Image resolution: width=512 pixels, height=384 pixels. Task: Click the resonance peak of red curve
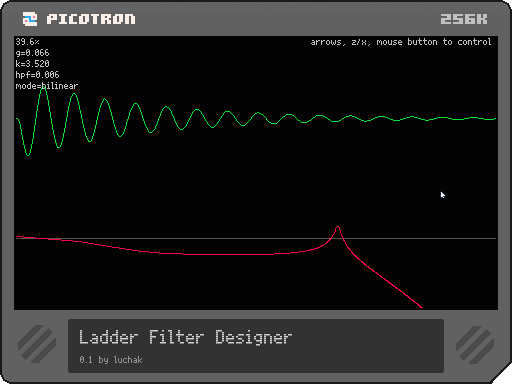(x=338, y=228)
